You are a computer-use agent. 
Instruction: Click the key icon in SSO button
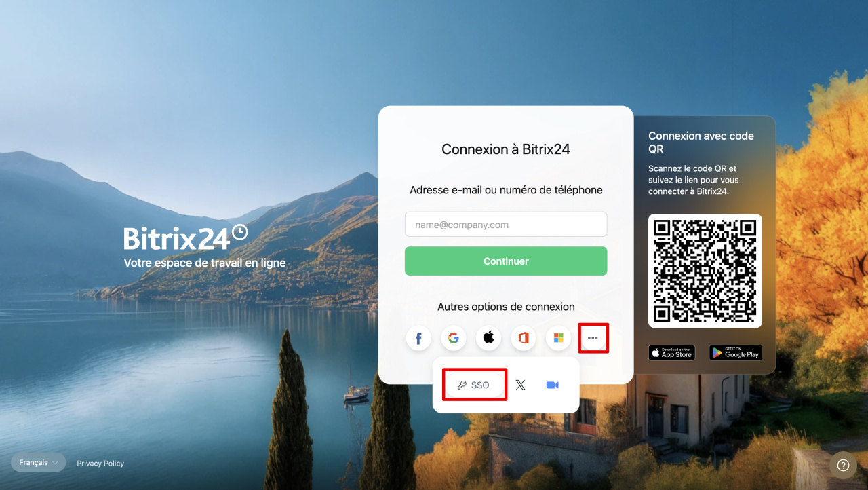point(462,385)
